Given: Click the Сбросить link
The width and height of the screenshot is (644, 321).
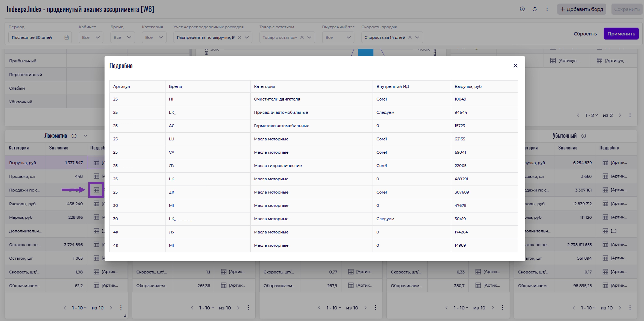Looking at the screenshot, I should 585,34.
